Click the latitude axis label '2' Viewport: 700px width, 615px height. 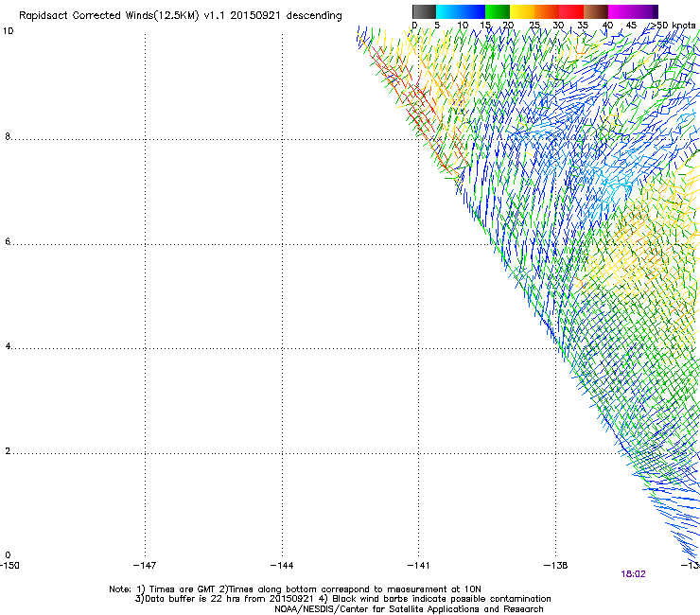point(8,451)
